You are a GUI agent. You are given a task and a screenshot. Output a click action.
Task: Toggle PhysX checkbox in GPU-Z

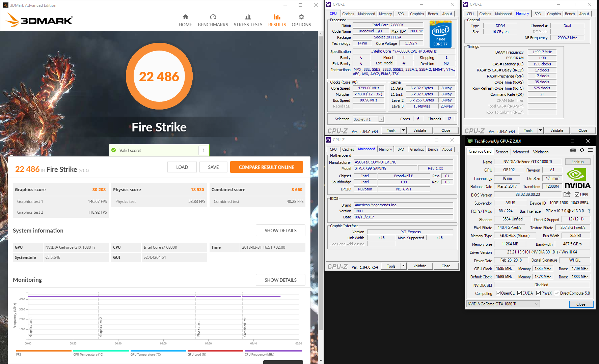click(x=538, y=293)
